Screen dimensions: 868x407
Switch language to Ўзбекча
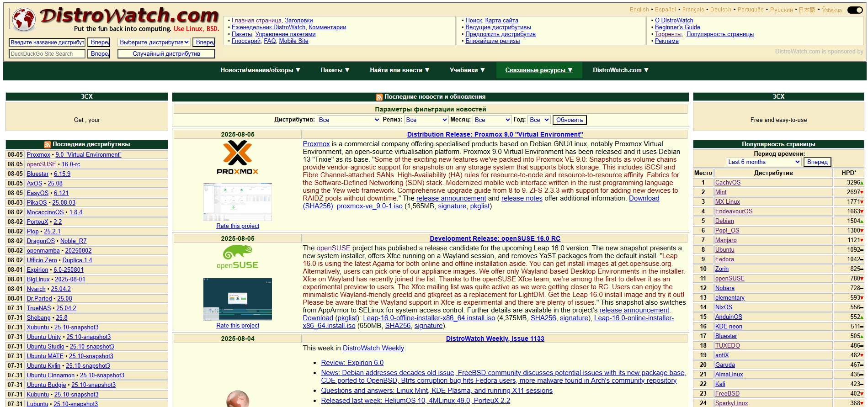[832, 10]
